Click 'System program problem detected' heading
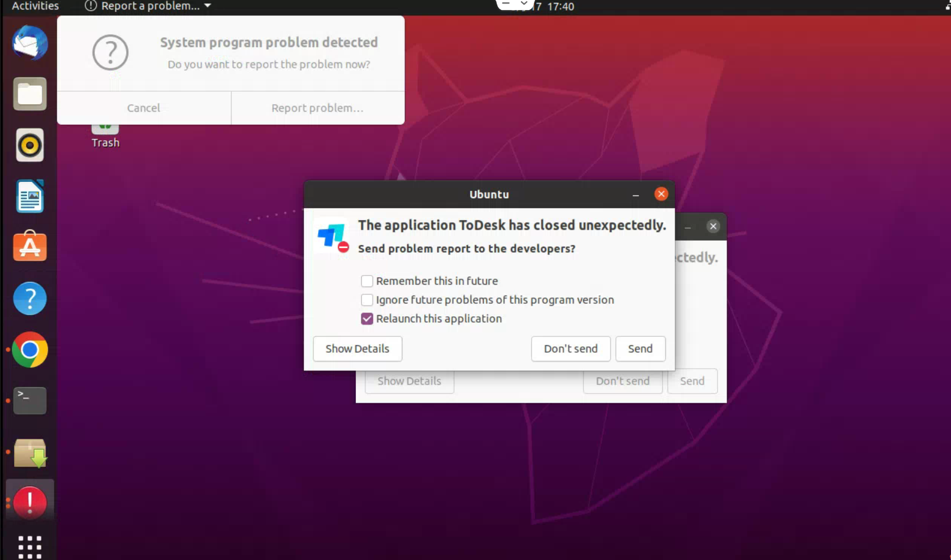 [x=269, y=42]
